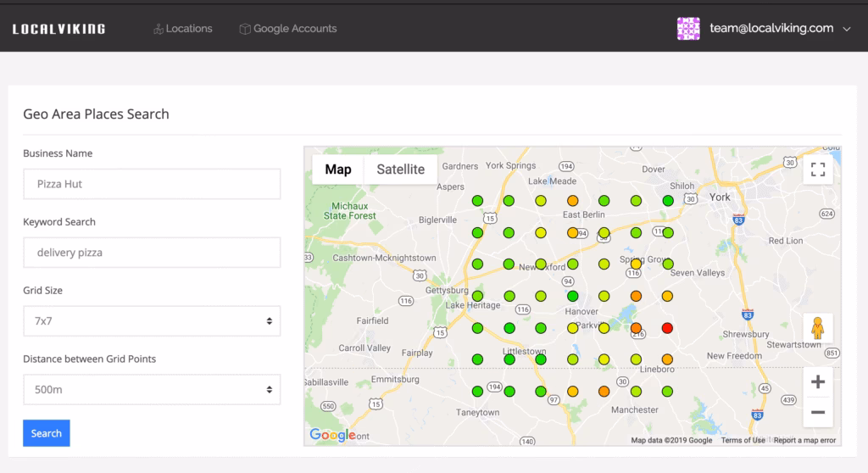Click the Locations building icon in navbar
This screenshot has width=868, height=473.
click(x=158, y=29)
